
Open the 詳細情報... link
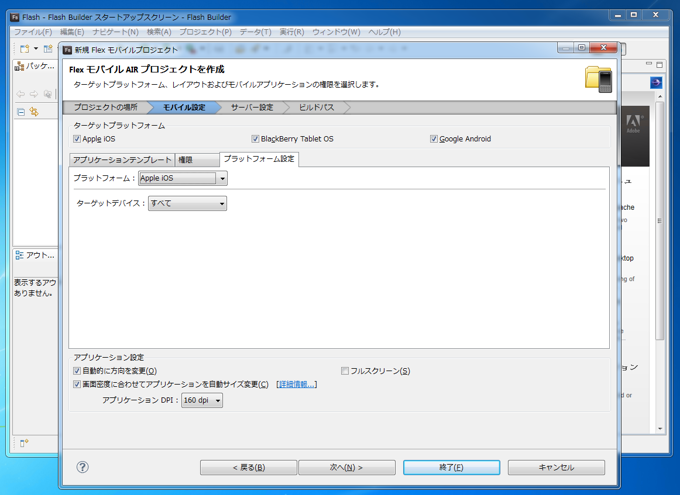(x=297, y=384)
